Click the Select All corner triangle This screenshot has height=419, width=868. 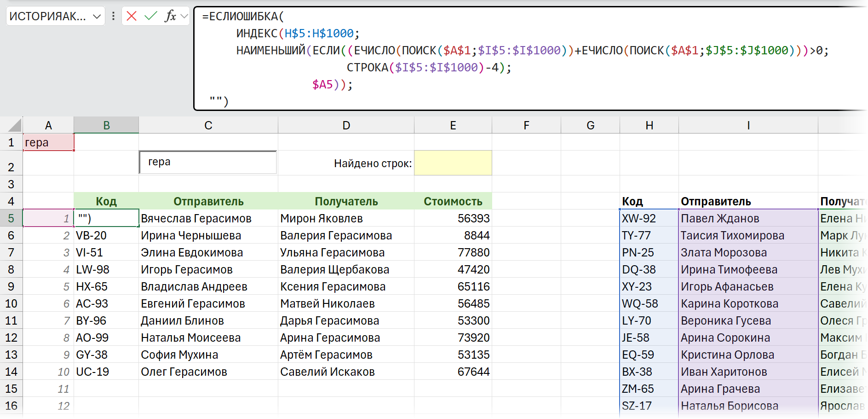pos(15,125)
